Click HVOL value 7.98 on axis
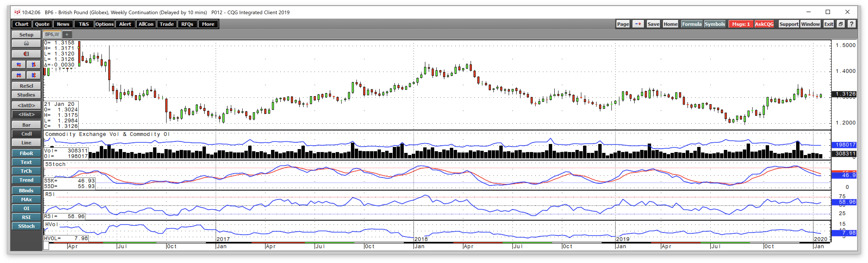This screenshot has height=263, width=868. pos(844,233)
